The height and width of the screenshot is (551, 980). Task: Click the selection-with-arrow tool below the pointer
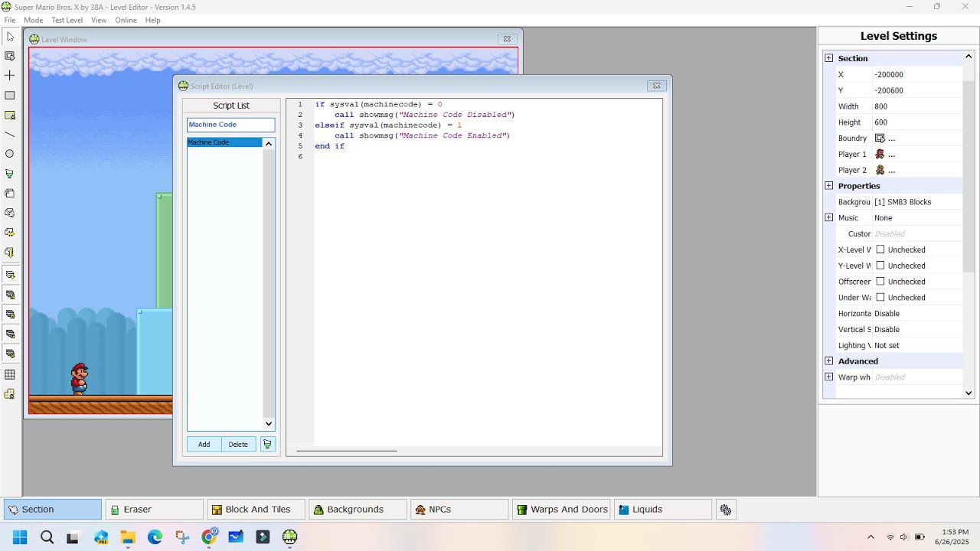[10, 57]
